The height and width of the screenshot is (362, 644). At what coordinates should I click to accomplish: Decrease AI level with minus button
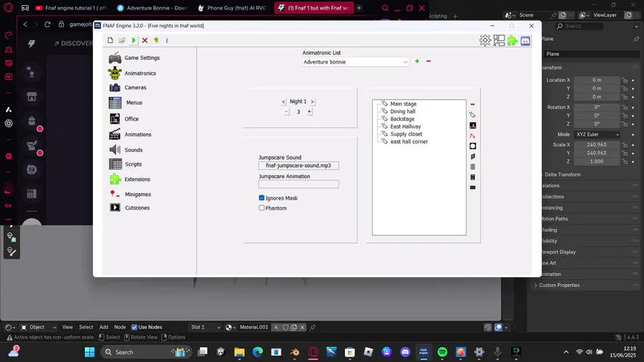tap(286, 112)
